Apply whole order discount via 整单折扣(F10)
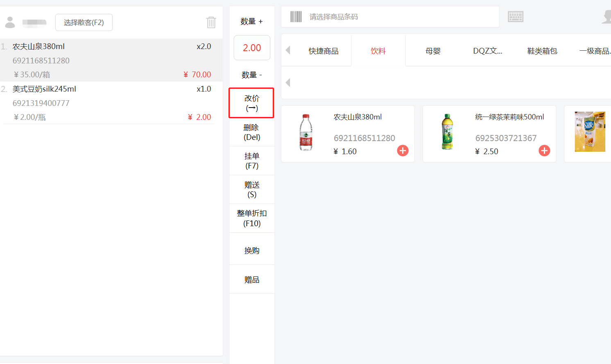The image size is (611, 364). pos(251,218)
